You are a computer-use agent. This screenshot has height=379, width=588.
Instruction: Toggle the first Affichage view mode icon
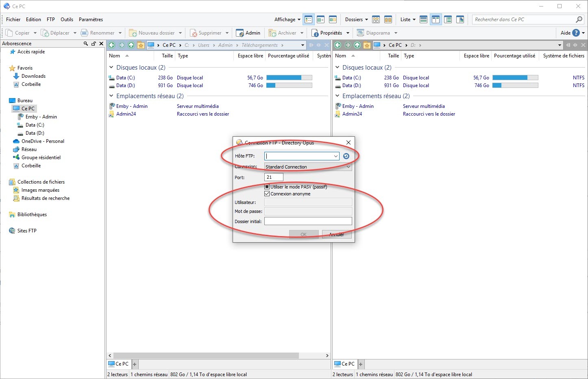click(309, 20)
